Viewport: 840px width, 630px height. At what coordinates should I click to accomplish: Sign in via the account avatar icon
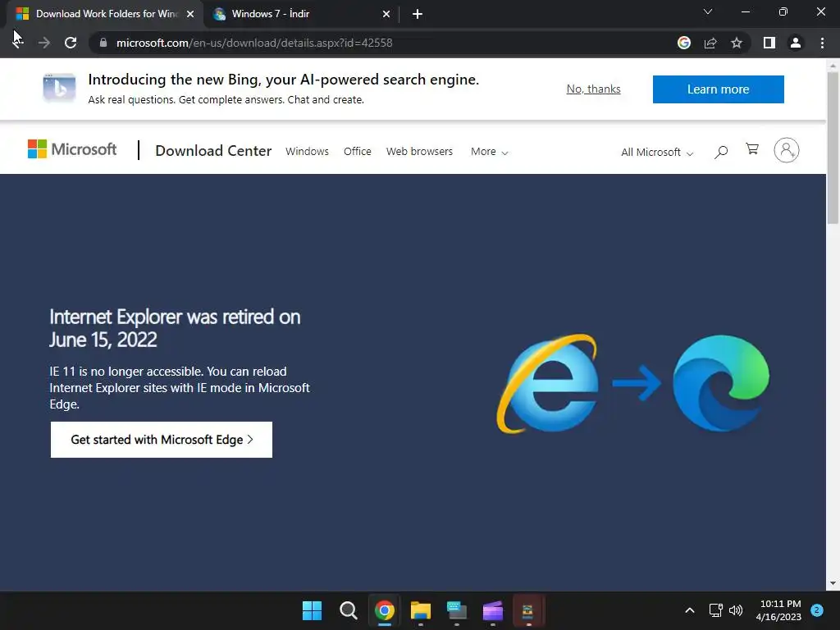pyautogui.click(x=787, y=150)
